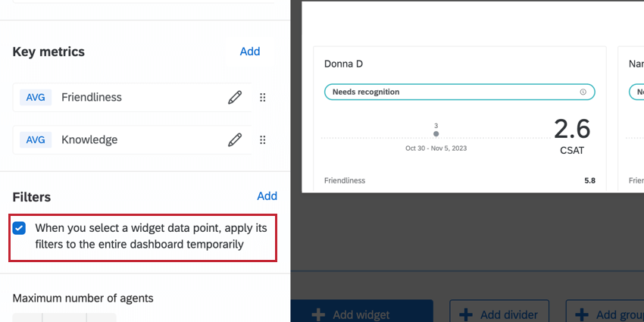644x322 pixels.
Task: Add a new key metric
Action: click(x=250, y=52)
